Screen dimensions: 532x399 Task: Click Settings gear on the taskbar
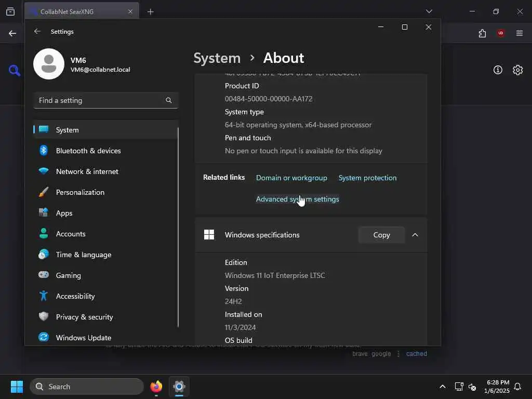[x=179, y=387]
